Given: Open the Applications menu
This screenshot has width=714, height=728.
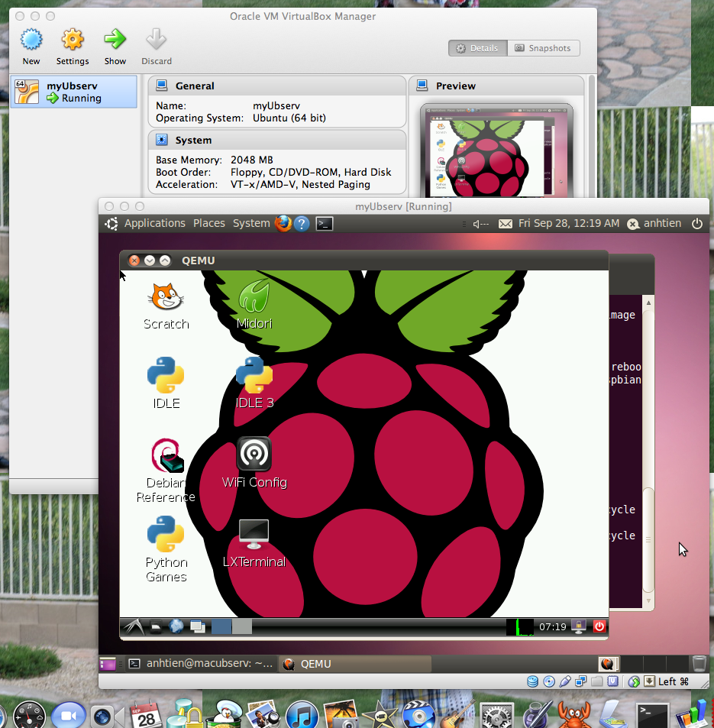Looking at the screenshot, I should click(154, 223).
